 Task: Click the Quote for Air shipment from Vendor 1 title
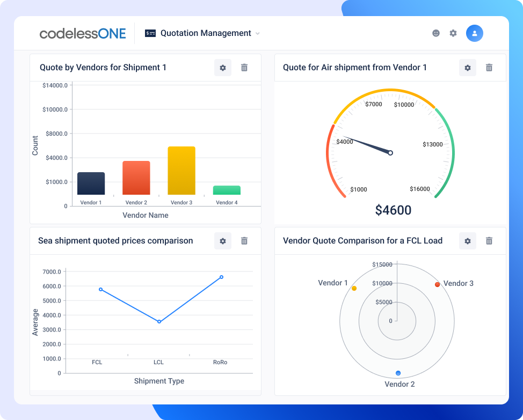tap(355, 68)
